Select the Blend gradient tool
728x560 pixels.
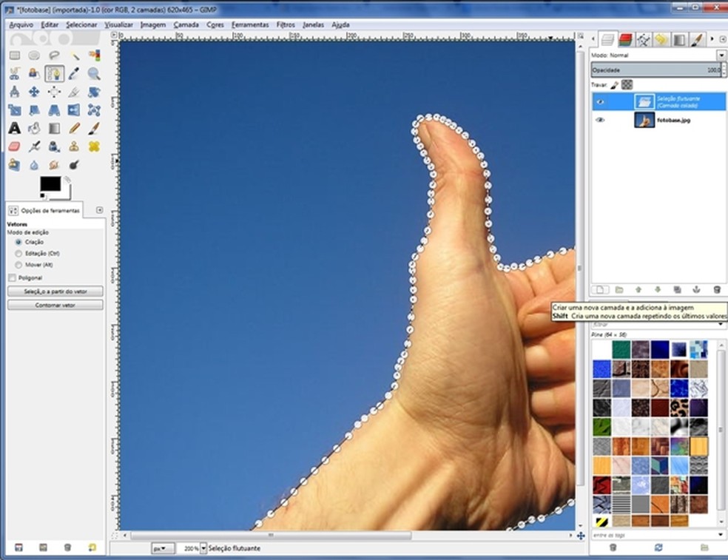(x=54, y=129)
